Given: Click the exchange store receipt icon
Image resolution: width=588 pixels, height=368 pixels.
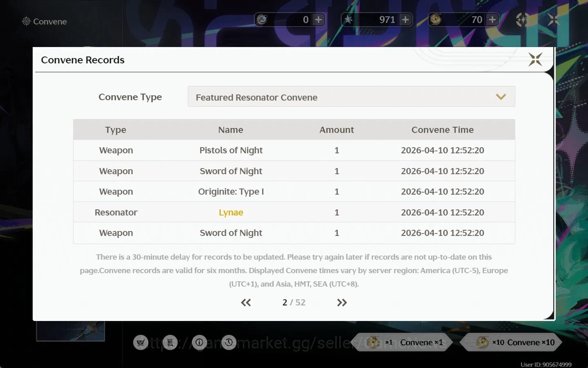Looking at the screenshot, I should [x=170, y=343].
